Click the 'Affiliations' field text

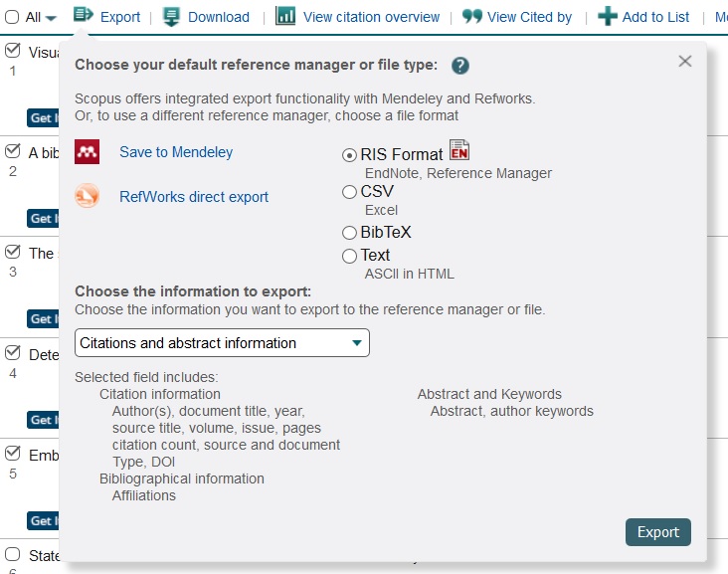tap(144, 495)
